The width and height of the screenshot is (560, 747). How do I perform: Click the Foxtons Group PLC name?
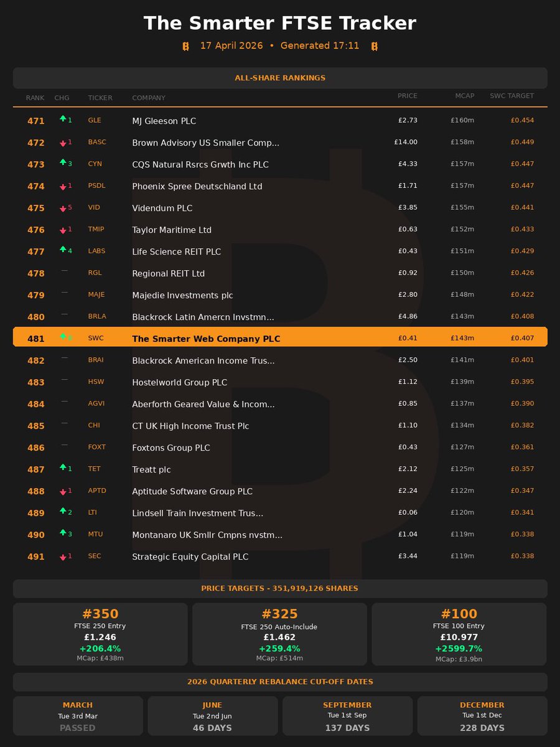(x=171, y=448)
